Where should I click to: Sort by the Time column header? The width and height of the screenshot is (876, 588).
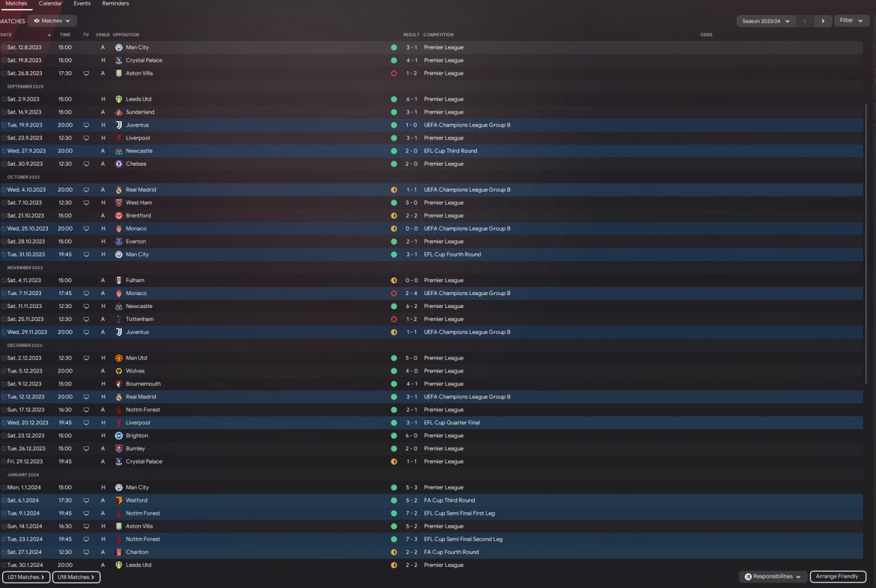pyautogui.click(x=65, y=35)
